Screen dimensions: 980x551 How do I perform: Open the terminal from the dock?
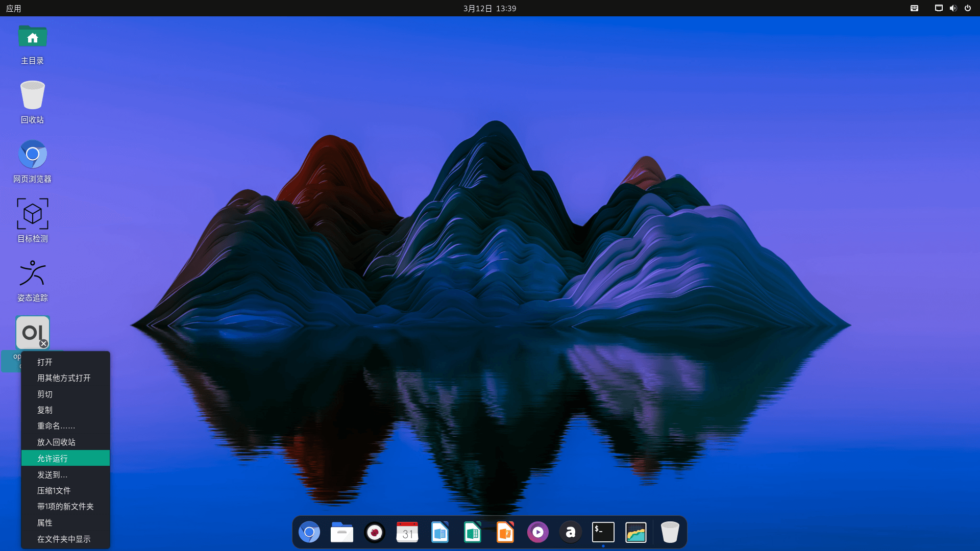point(603,532)
